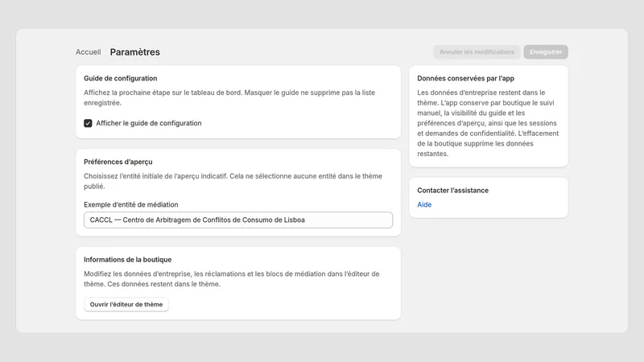Click the Contacter l'assistance heading
This screenshot has height=362, width=644.
pos(452,191)
